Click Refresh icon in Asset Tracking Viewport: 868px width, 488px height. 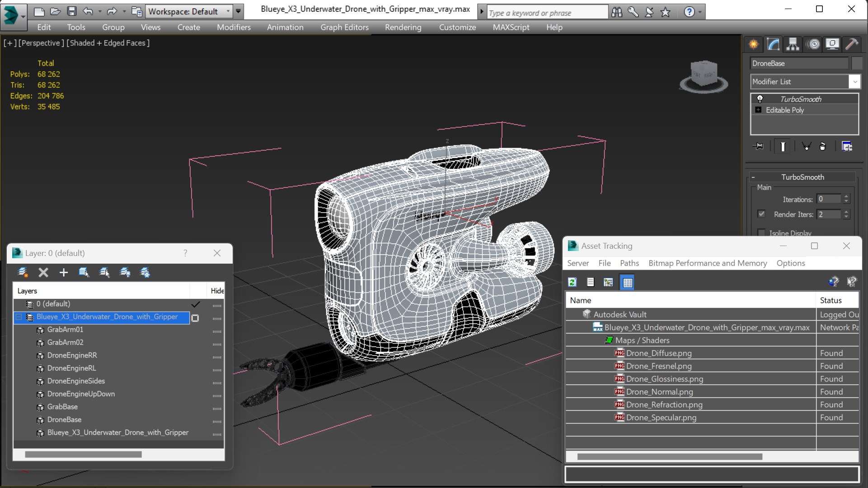572,282
